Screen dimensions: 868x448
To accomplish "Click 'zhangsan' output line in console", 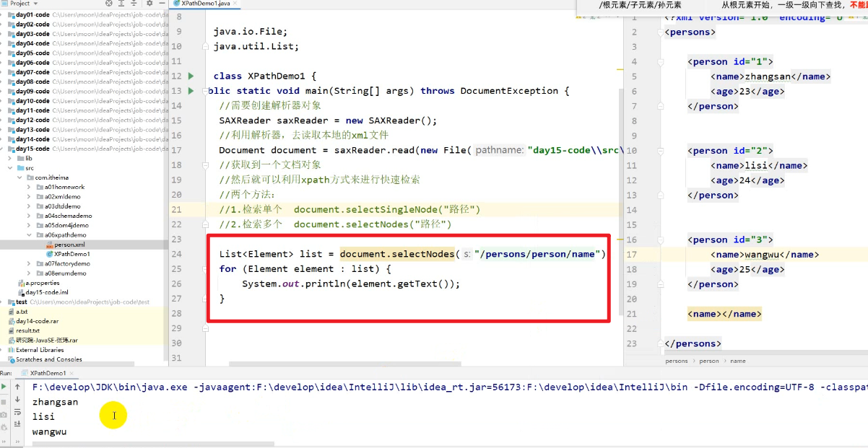I will pyautogui.click(x=56, y=402).
